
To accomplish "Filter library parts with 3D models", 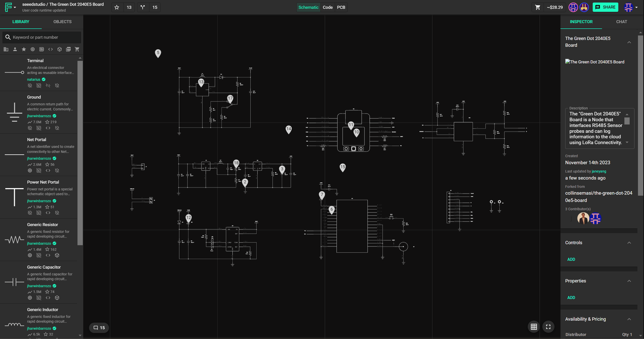I will 60,49.
